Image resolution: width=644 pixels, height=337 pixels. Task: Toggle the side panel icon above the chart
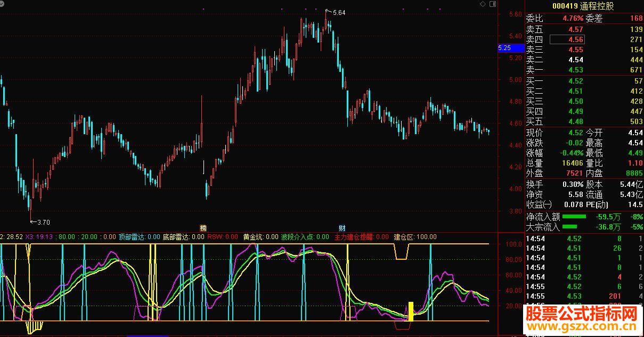492,4
